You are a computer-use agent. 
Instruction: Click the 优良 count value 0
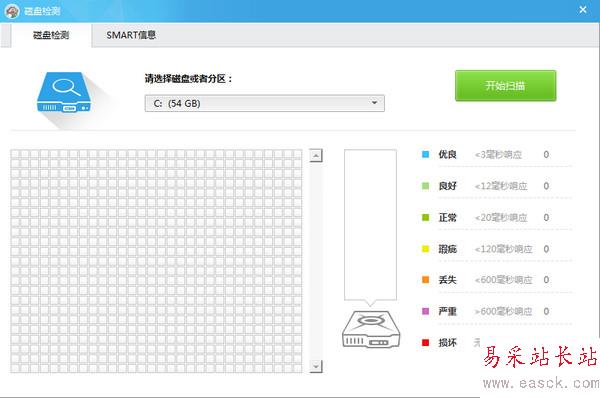point(546,155)
